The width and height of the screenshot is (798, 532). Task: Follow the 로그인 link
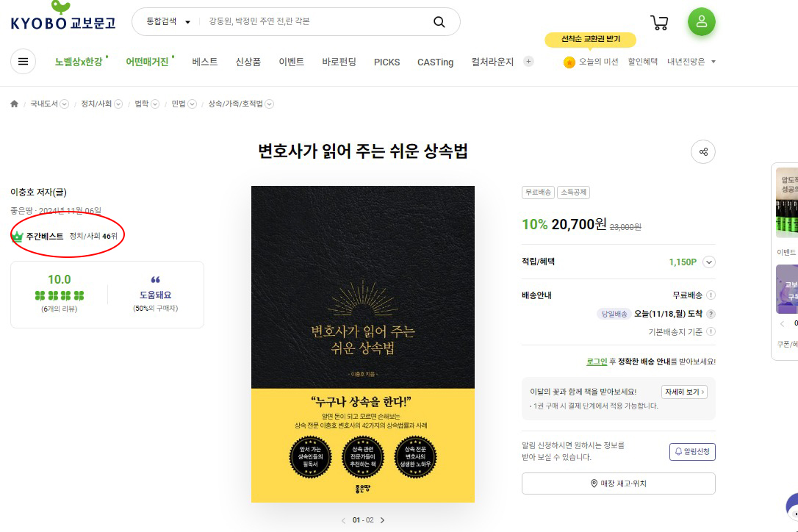(x=597, y=362)
